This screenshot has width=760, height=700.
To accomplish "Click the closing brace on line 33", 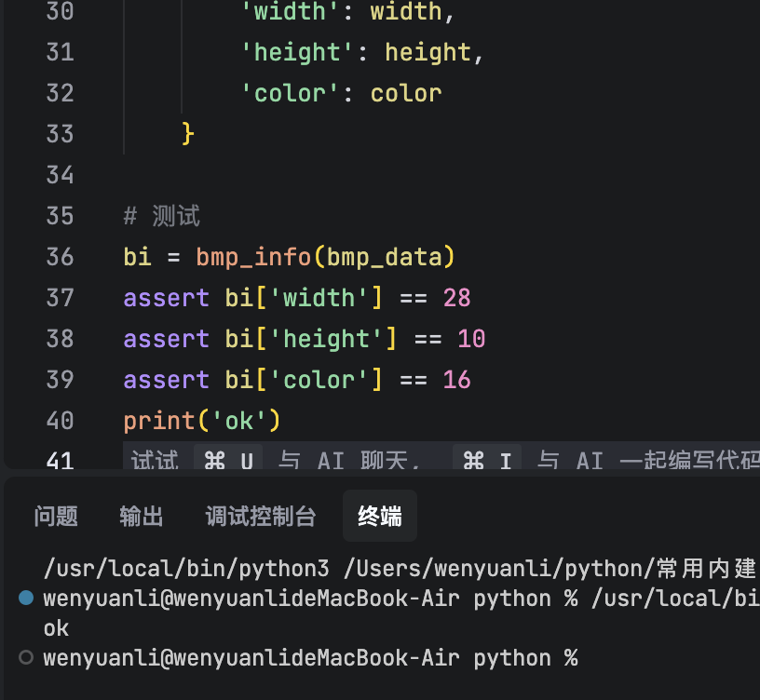I will click(x=186, y=133).
